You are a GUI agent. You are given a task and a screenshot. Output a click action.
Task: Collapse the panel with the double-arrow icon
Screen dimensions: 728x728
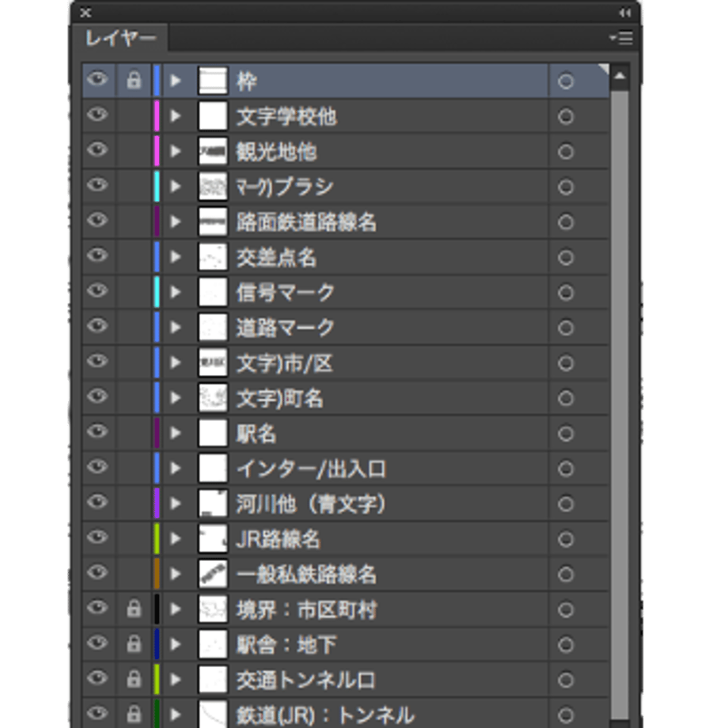(625, 13)
